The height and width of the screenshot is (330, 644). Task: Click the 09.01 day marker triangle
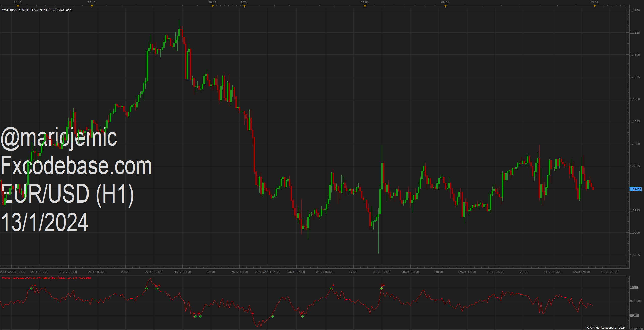445,6
